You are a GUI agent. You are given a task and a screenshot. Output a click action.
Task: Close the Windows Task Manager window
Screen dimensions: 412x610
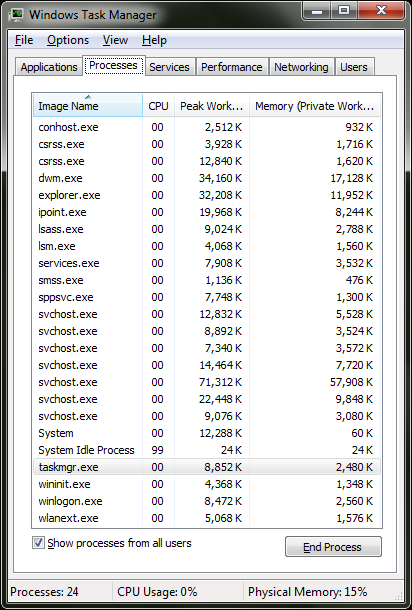(381, 11)
